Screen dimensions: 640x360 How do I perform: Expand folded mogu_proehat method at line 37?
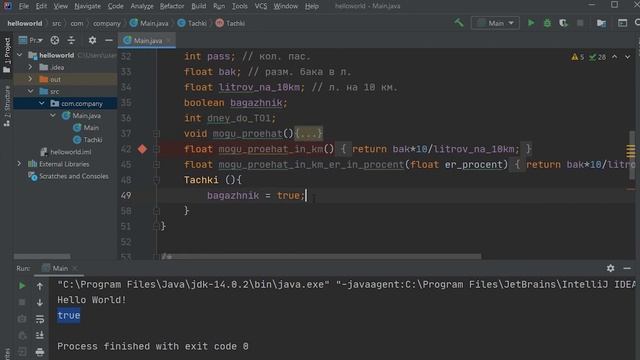pyautogui.click(x=156, y=133)
